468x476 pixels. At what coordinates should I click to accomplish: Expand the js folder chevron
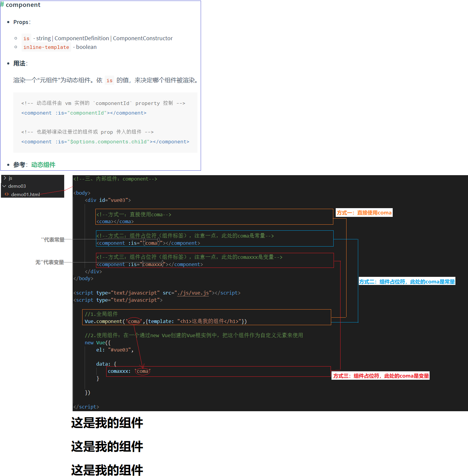point(5,178)
